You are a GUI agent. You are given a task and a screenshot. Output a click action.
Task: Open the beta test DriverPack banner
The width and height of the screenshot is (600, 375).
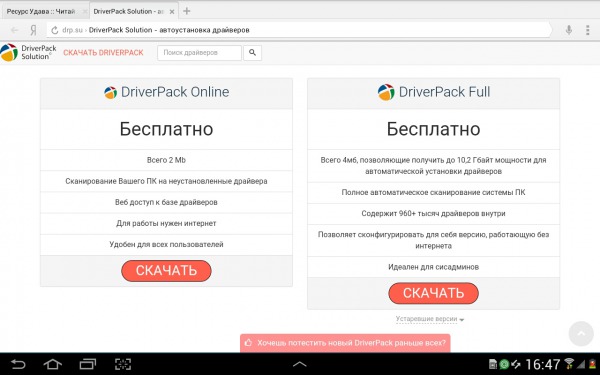[345, 343]
